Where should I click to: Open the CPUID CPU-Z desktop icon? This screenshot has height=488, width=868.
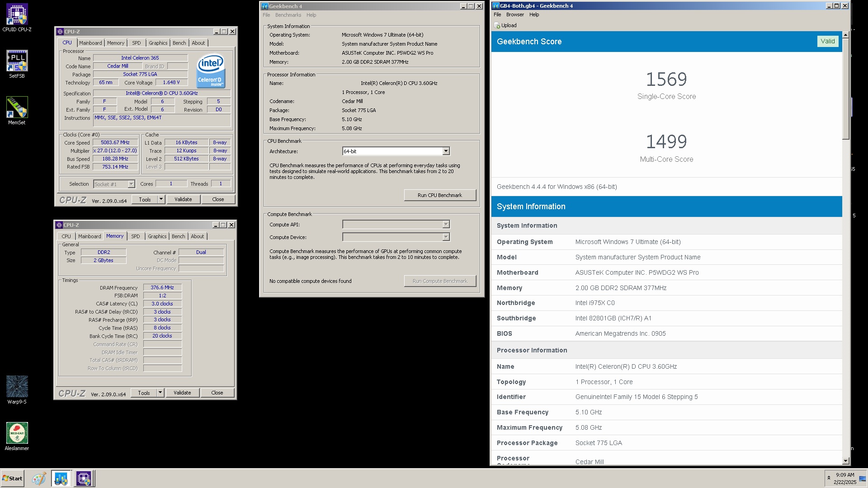17,18
